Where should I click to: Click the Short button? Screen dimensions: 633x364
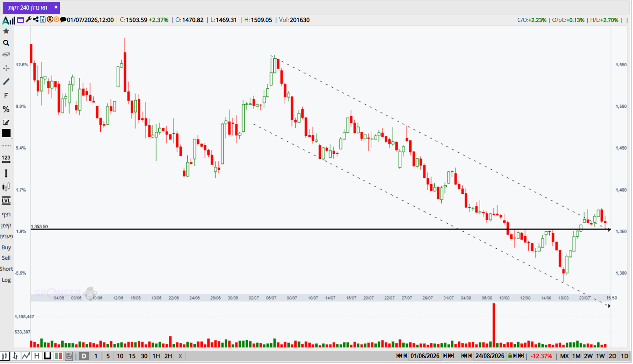[x=6, y=269]
